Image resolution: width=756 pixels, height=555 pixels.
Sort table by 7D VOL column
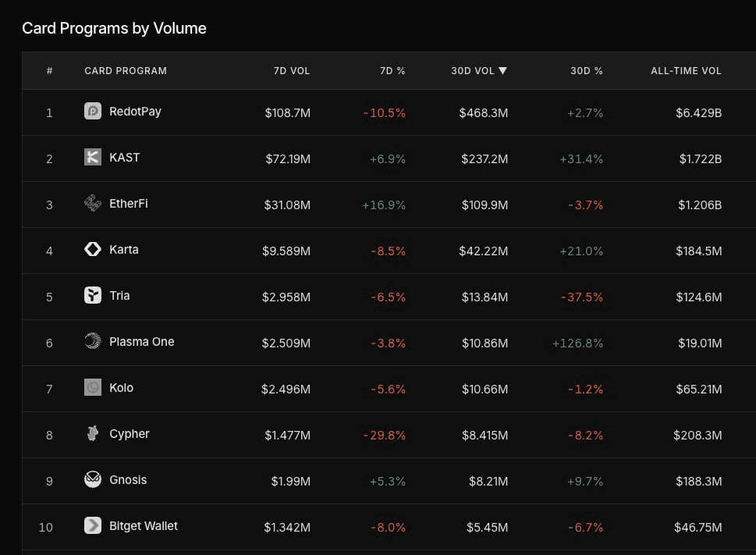(292, 71)
